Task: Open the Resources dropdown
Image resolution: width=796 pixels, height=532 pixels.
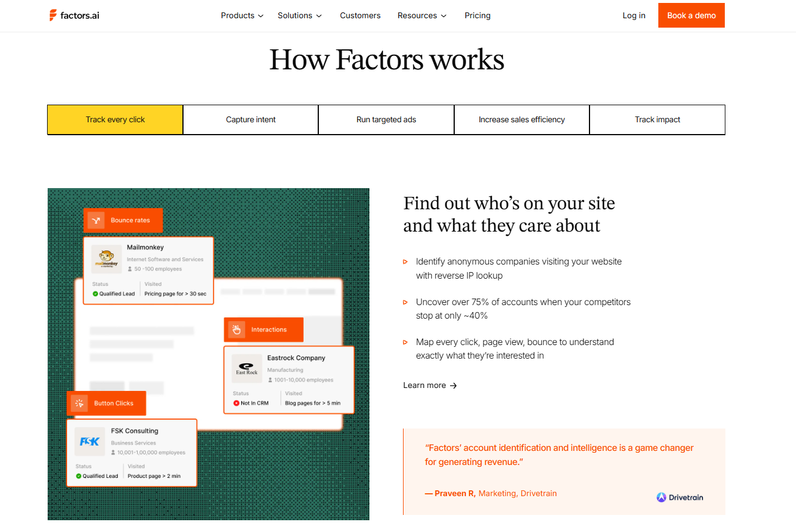Action: click(421, 15)
